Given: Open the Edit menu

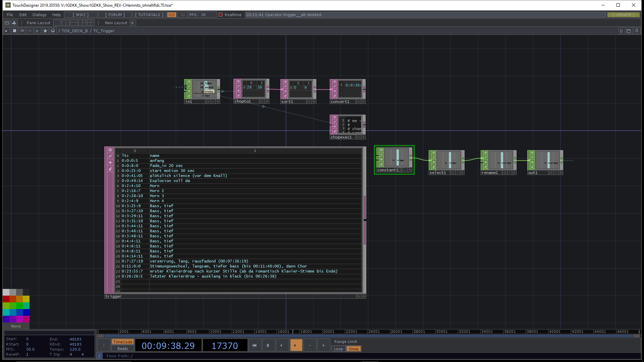Looking at the screenshot, I should [23, 15].
